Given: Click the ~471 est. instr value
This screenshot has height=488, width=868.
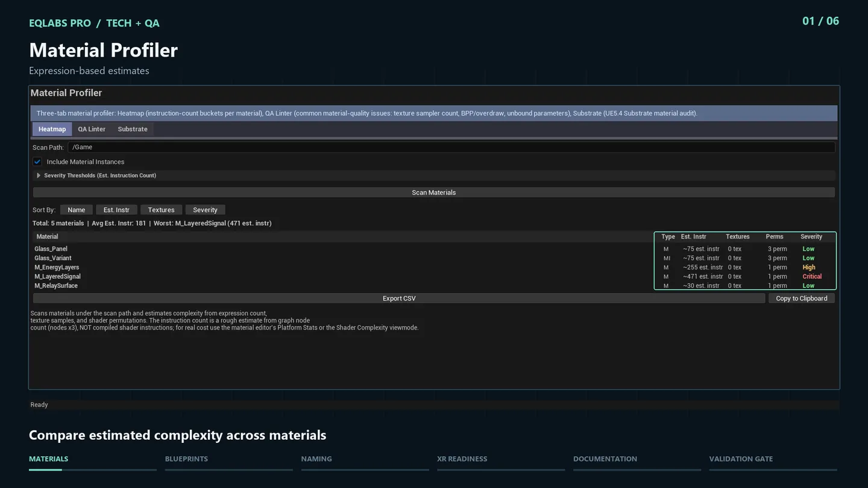Looking at the screenshot, I should pos(703,277).
